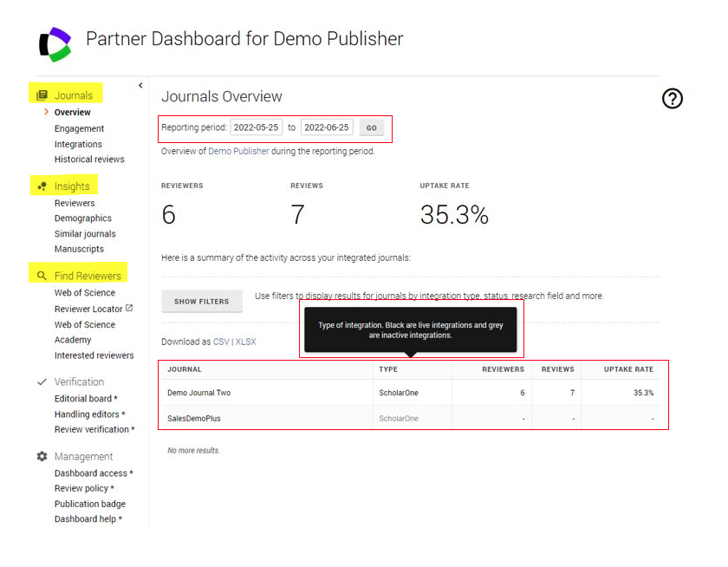Open Publication badge page
Screen dimensions: 728x567
90,504
